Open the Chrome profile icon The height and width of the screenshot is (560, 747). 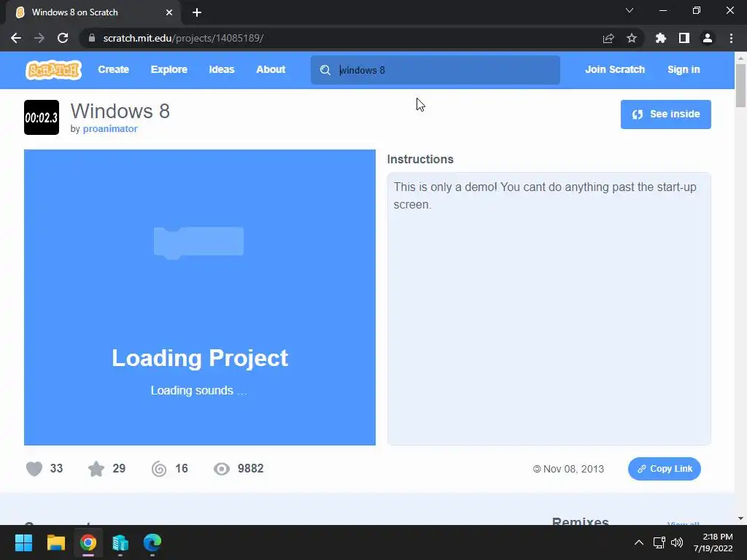pos(708,38)
